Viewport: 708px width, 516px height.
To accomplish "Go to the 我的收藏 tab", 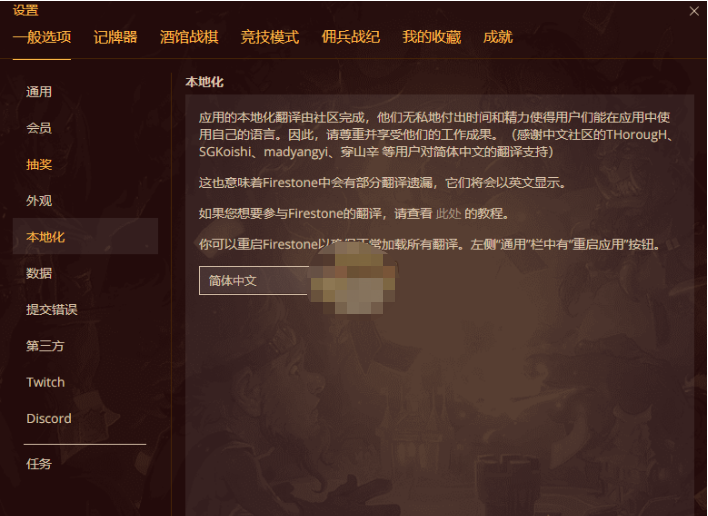I will click(x=432, y=37).
